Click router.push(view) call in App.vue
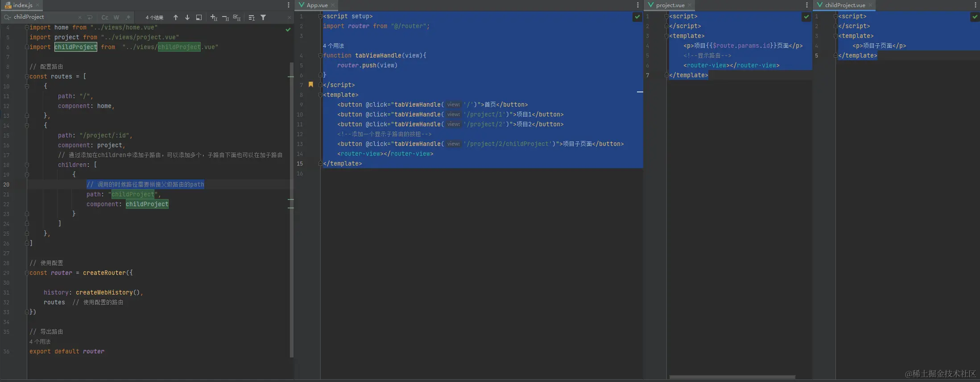The image size is (980, 382). [x=367, y=65]
